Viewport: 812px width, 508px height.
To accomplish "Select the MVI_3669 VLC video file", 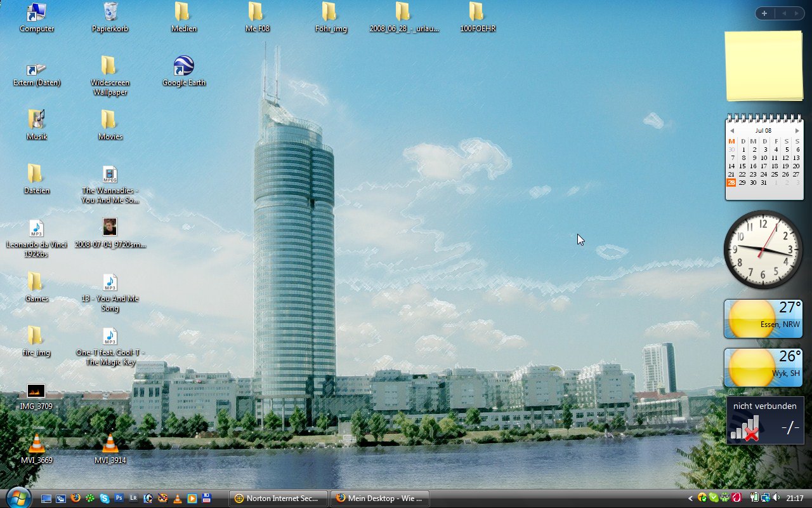I will (x=37, y=444).
